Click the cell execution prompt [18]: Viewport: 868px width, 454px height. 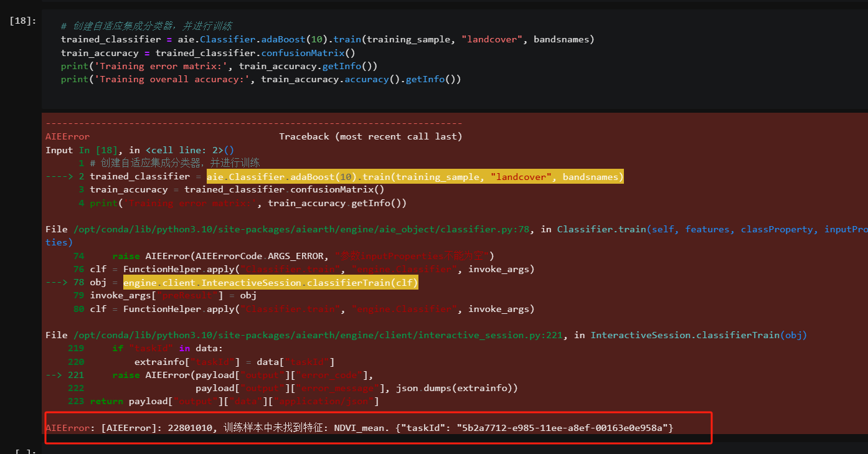[x=23, y=21]
